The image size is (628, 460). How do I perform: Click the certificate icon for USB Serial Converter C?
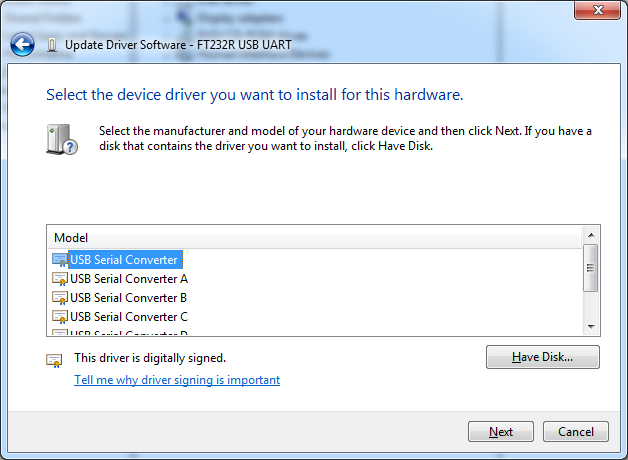pyautogui.click(x=60, y=317)
